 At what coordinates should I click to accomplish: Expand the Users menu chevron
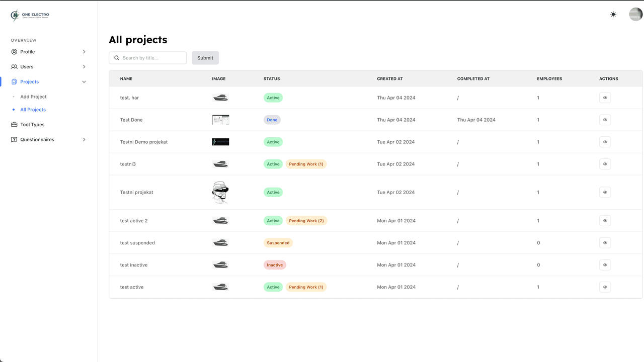[x=84, y=67]
